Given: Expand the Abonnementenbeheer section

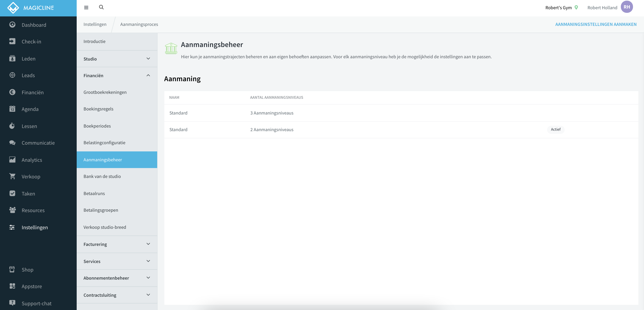Looking at the screenshot, I should (x=117, y=278).
